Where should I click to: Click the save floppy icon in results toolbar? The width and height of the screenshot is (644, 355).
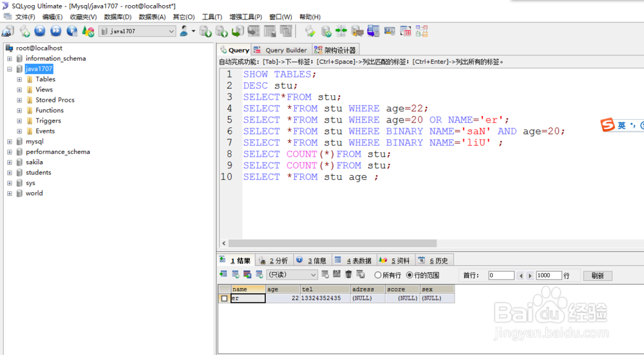point(337,274)
